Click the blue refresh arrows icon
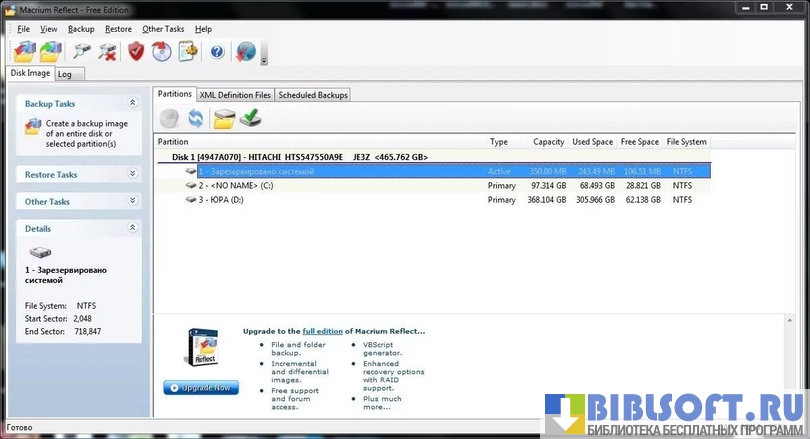 [196, 119]
